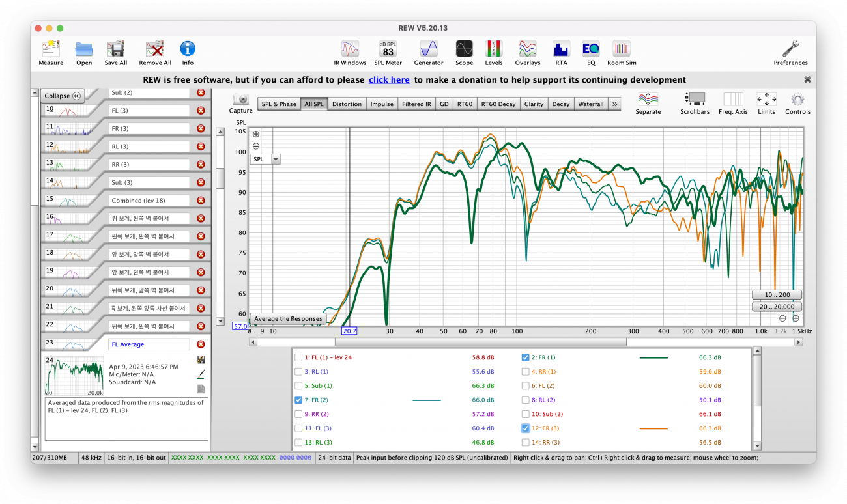The height and width of the screenshot is (504, 847).
Task: Set range with 10 .. 200 button
Action: [777, 295]
